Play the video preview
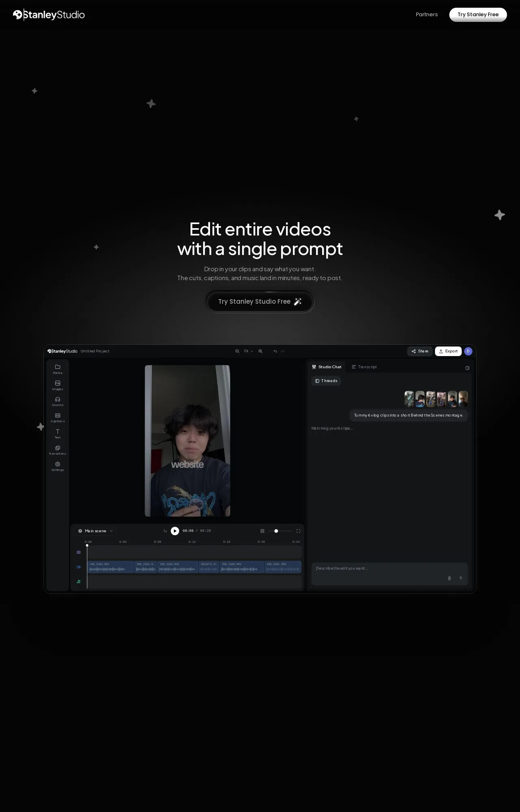Screen dimensions: 520x812 (175, 531)
